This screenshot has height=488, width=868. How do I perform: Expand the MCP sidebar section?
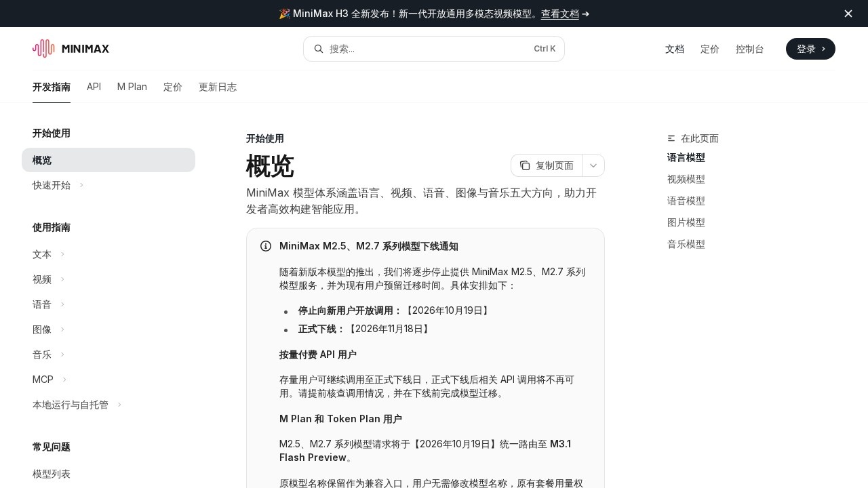pos(64,380)
